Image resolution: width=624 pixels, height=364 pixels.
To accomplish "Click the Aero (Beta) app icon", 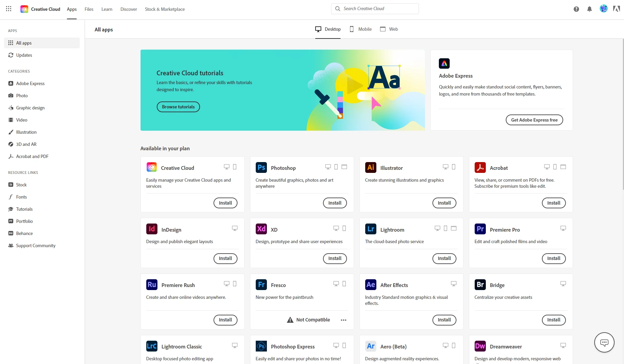I will coord(371,346).
